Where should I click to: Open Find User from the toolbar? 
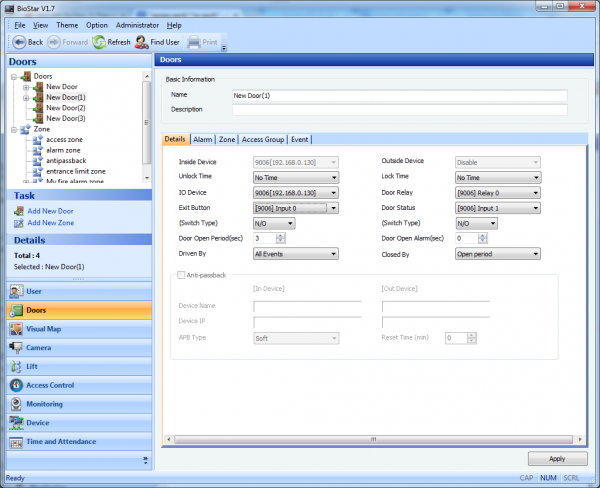pos(142,42)
